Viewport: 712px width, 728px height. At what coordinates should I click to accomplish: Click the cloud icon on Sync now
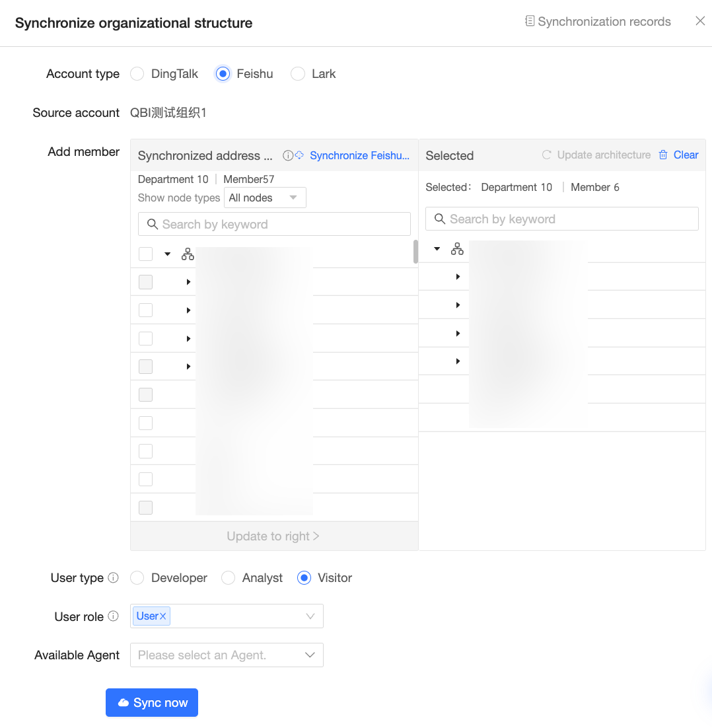pos(123,702)
